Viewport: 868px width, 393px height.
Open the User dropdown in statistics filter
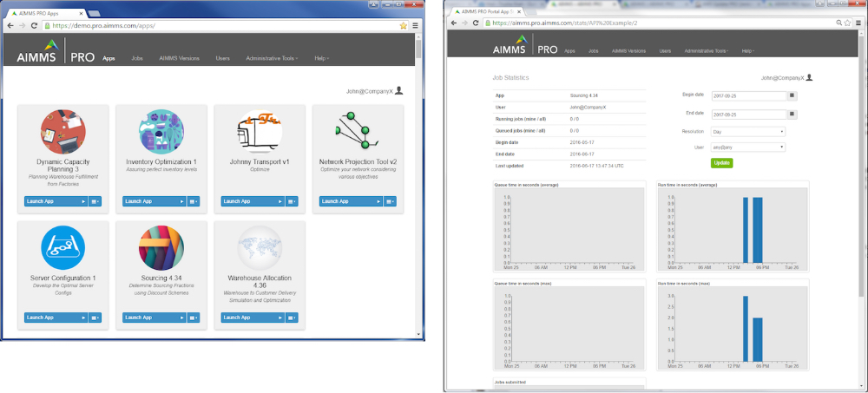click(x=748, y=147)
